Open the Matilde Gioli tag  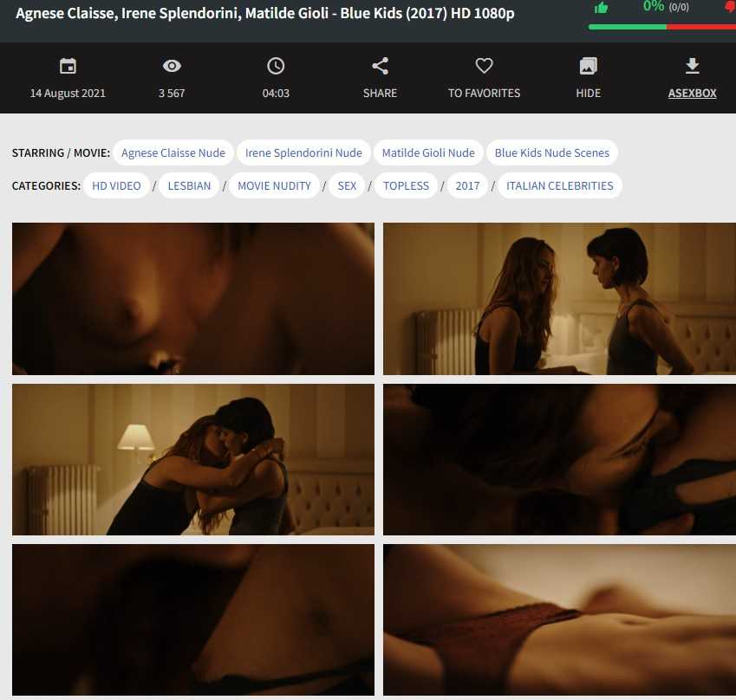click(x=428, y=152)
